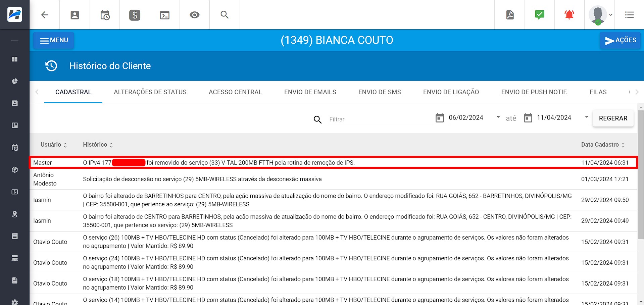Click the eye view icon
This screenshot has width=644, height=305.
point(195,15)
